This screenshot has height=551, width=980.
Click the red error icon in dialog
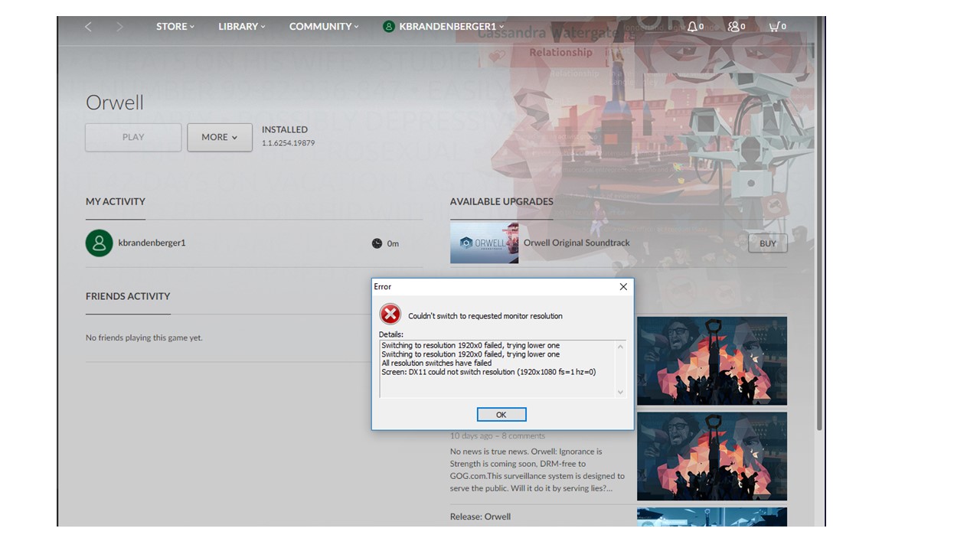pos(390,314)
